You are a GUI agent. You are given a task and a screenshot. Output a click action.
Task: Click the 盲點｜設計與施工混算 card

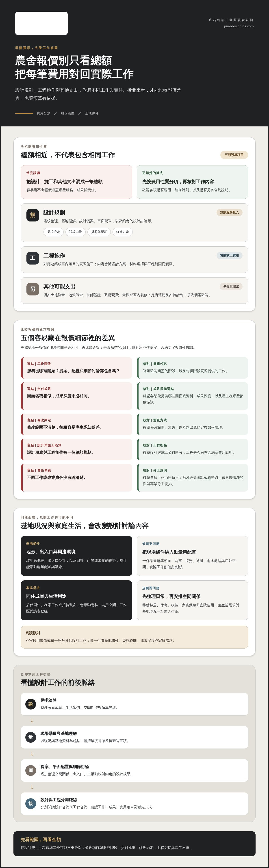(x=76, y=449)
